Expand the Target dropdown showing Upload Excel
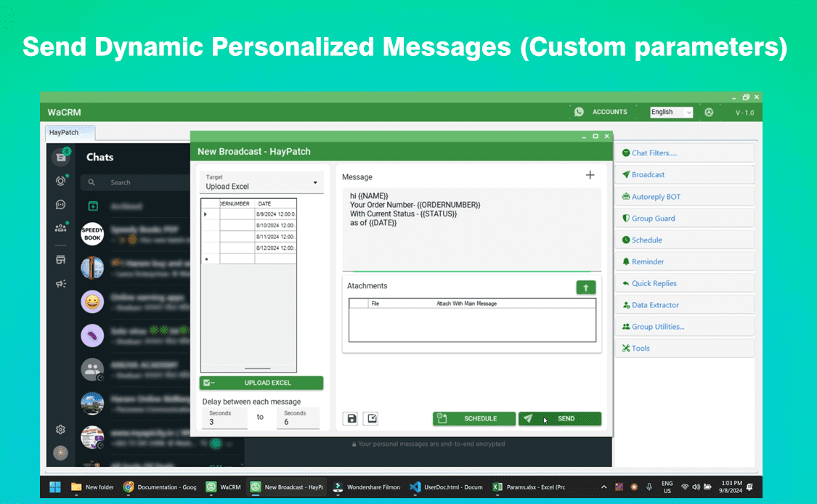 tap(314, 182)
